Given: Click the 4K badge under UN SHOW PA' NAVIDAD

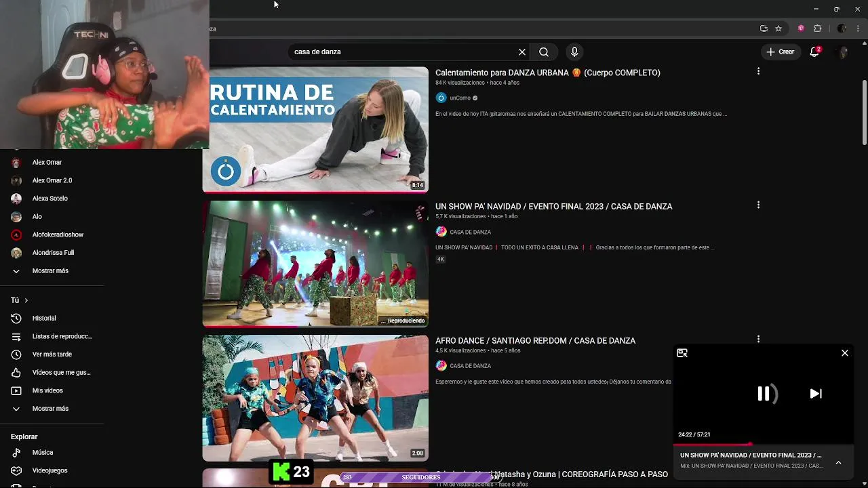Looking at the screenshot, I should pos(440,260).
